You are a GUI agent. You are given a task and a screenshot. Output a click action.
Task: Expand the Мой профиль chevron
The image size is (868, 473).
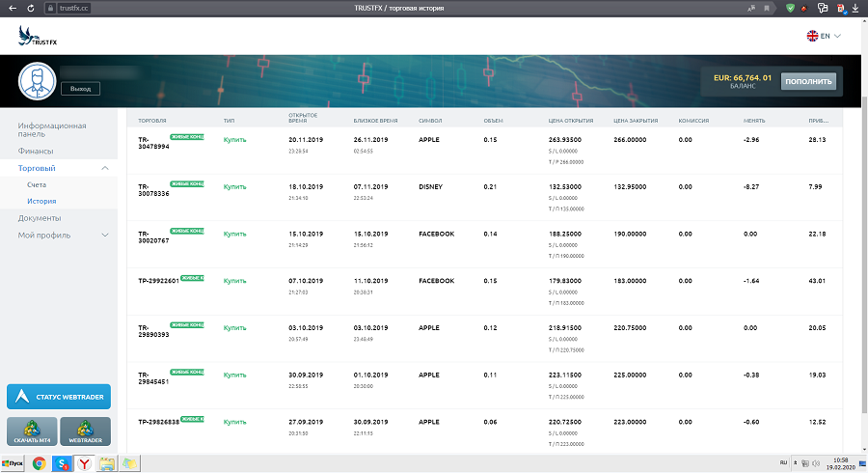point(104,236)
